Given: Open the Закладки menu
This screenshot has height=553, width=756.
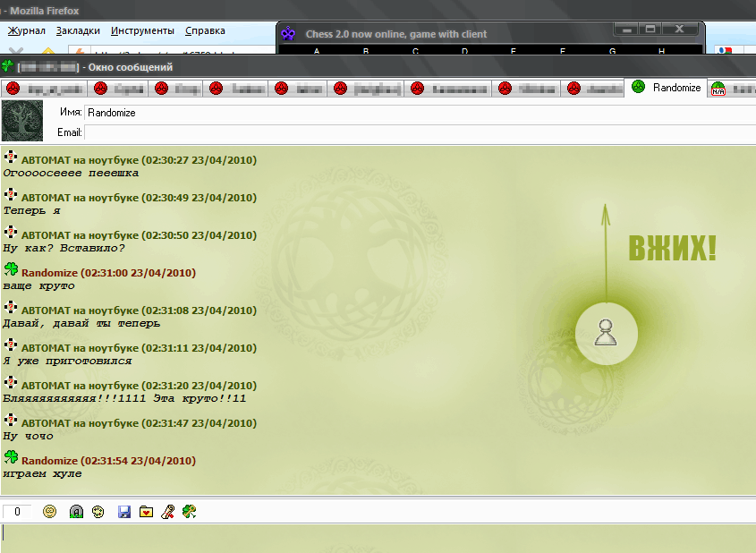Looking at the screenshot, I should pos(78,30).
